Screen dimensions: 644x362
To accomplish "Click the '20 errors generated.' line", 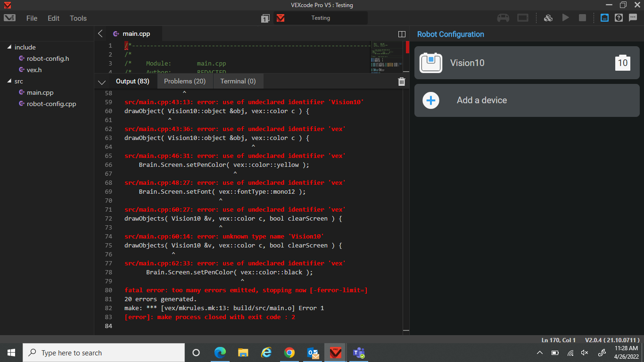I will [160, 299].
